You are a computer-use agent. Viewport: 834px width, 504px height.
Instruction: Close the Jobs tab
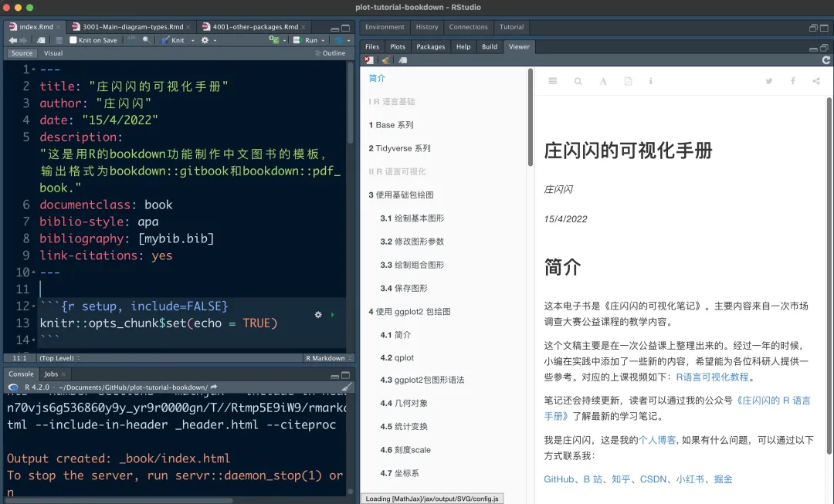(x=63, y=374)
